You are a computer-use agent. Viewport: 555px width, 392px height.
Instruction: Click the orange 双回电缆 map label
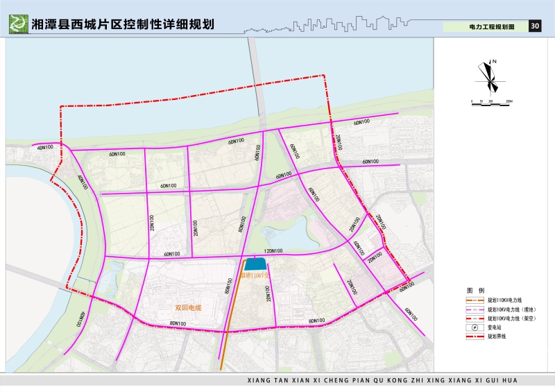coord(187,307)
